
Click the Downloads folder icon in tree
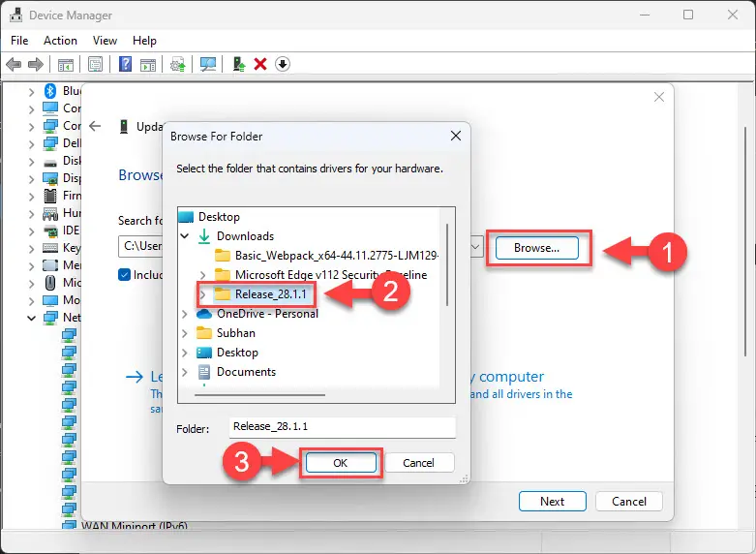point(203,236)
